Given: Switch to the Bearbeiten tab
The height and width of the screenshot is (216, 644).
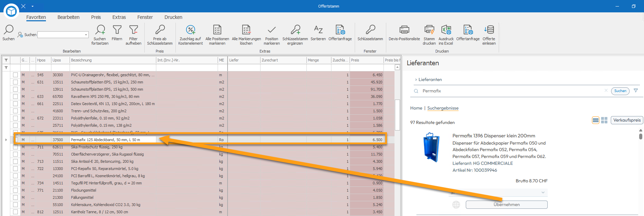Looking at the screenshot, I should (69, 17).
